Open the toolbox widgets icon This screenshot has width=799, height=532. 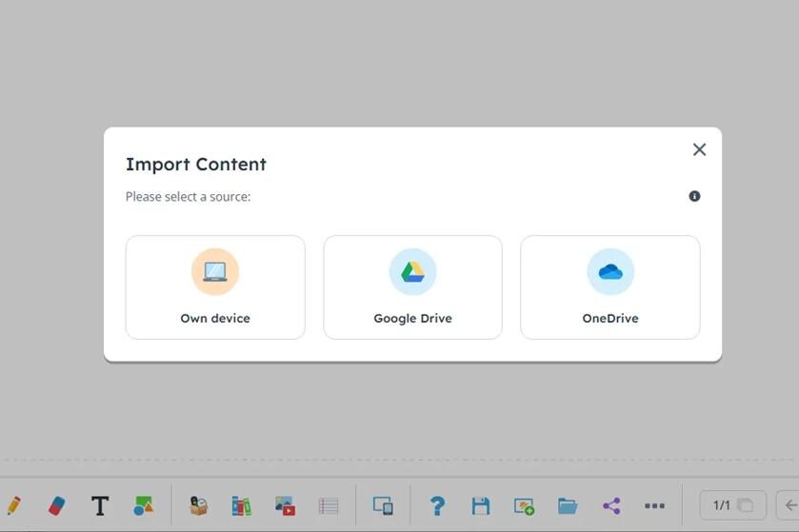(199, 505)
